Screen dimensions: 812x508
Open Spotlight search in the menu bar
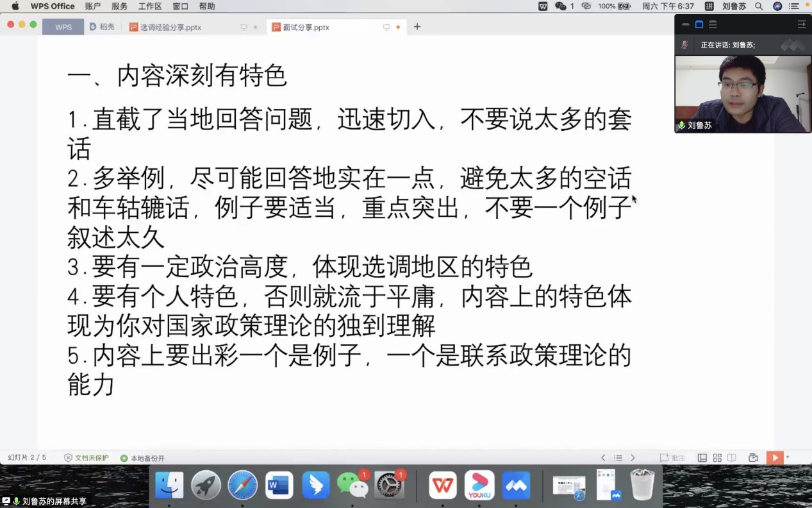(x=759, y=6)
